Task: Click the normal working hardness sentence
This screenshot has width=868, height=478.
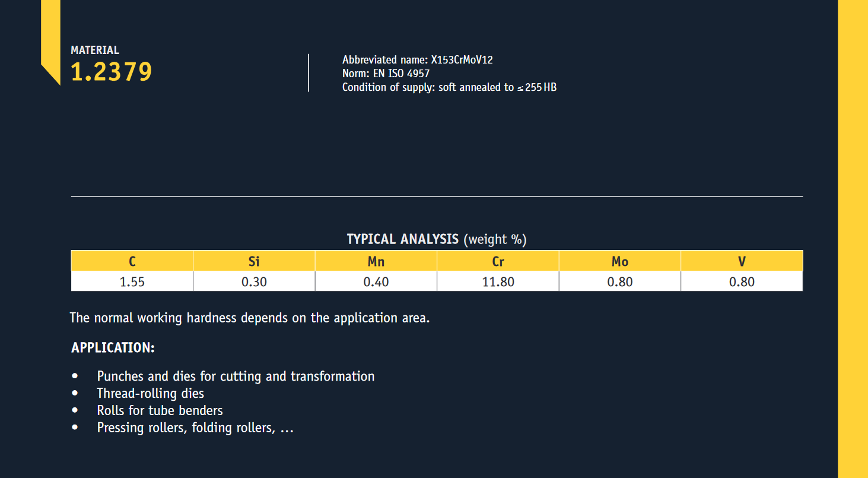Action: coord(249,318)
